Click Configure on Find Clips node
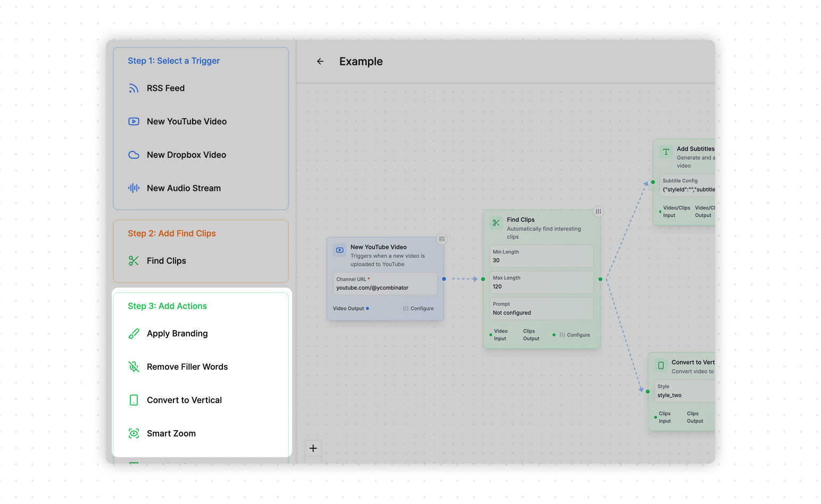Viewport: 821px width, 504px height. click(575, 335)
